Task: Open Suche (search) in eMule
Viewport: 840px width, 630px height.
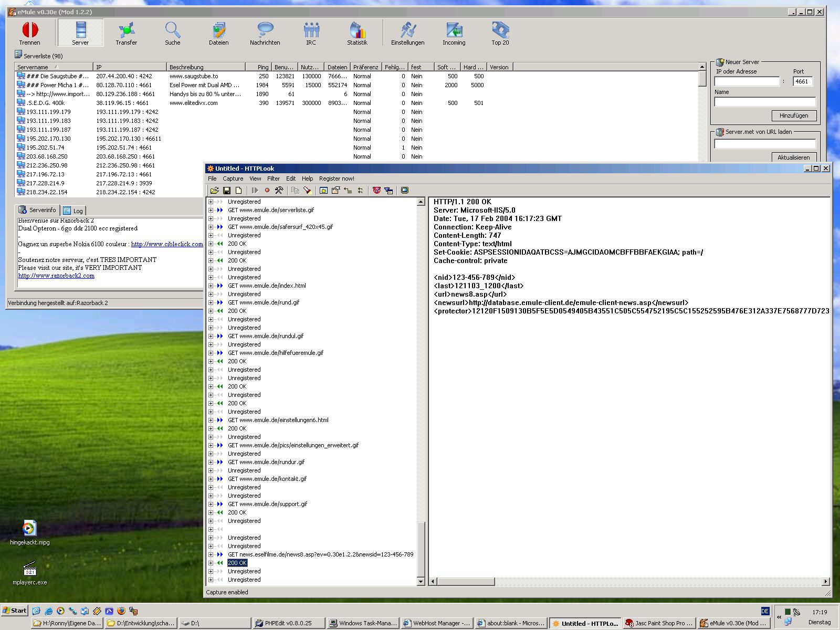Action: pyautogui.click(x=173, y=33)
